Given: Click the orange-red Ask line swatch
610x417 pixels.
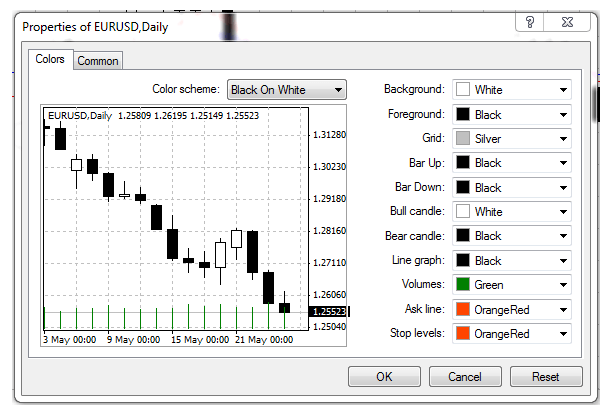Looking at the screenshot, I should pyautogui.click(x=463, y=309).
